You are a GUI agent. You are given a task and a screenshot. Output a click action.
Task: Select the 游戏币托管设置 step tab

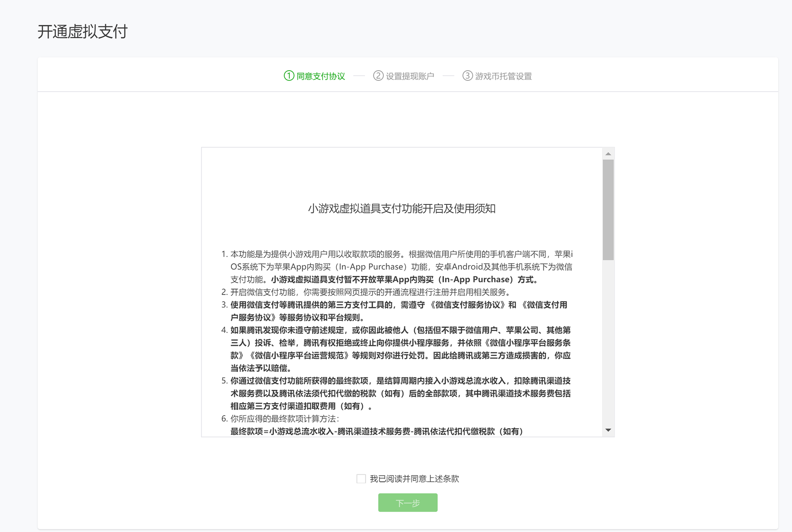click(x=503, y=76)
